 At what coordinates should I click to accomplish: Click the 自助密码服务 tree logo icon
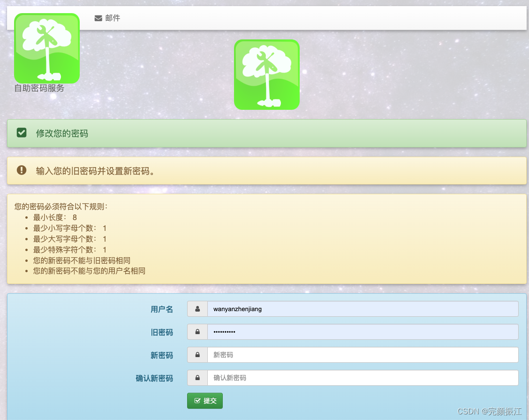(46, 48)
